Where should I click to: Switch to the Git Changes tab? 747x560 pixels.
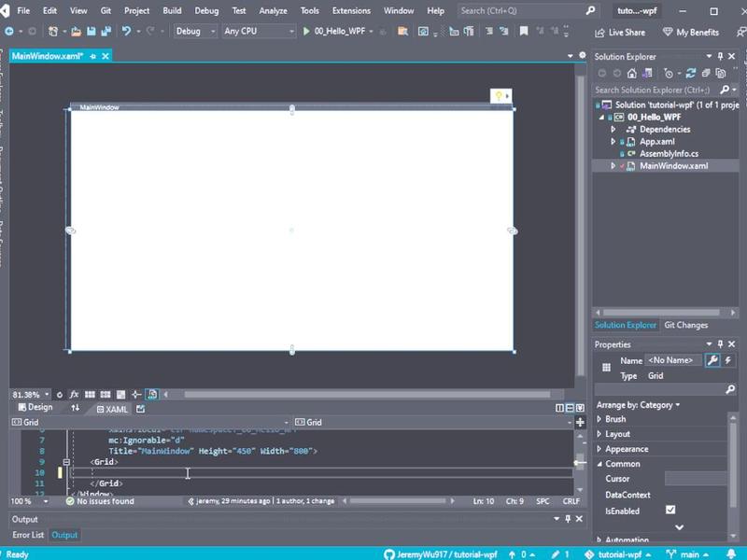point(685,325)
